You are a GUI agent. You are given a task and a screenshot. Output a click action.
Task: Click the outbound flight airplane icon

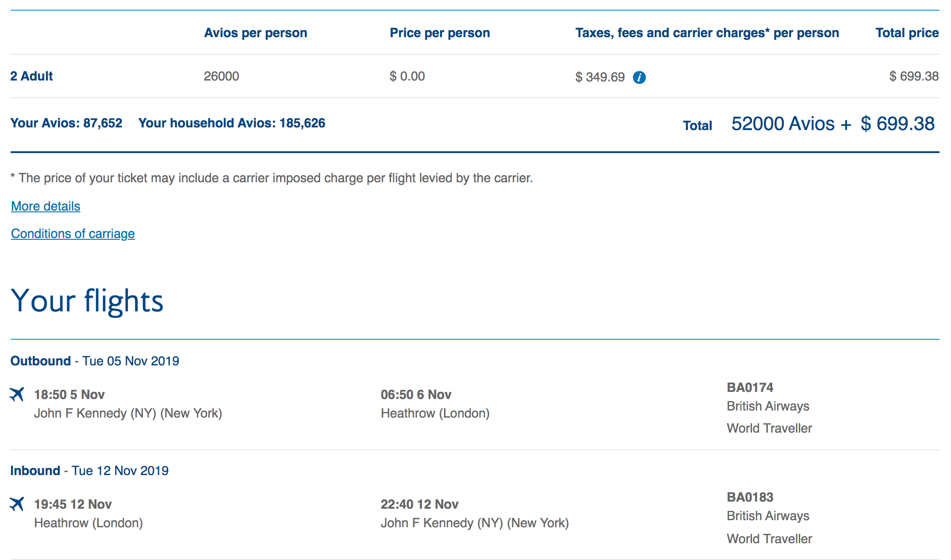click(17, 394)
